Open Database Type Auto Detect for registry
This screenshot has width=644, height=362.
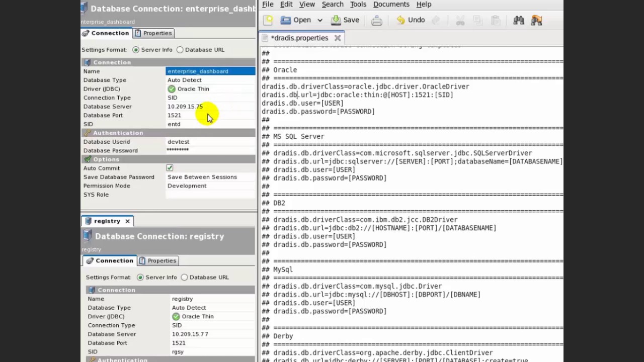[213, 308]
